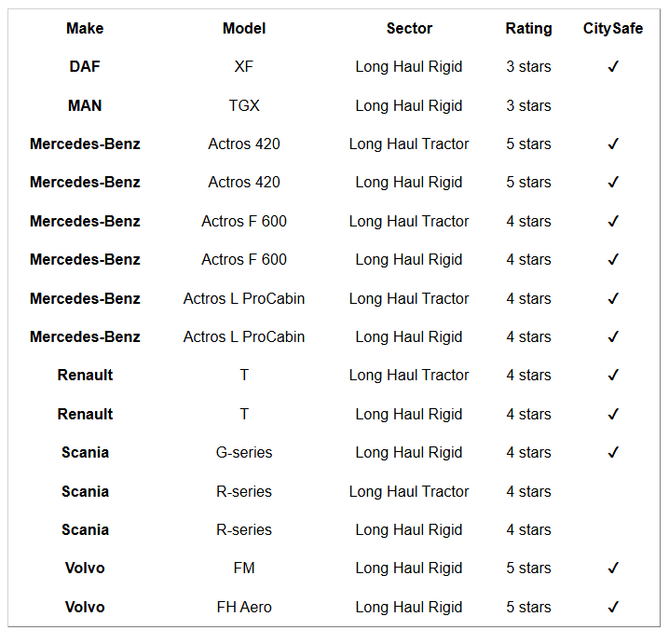The height and width of the screenshot is (644, 669).
Task: Click the CitySafe checkmark in Volvo FM row
Action: tap(613, 569)
